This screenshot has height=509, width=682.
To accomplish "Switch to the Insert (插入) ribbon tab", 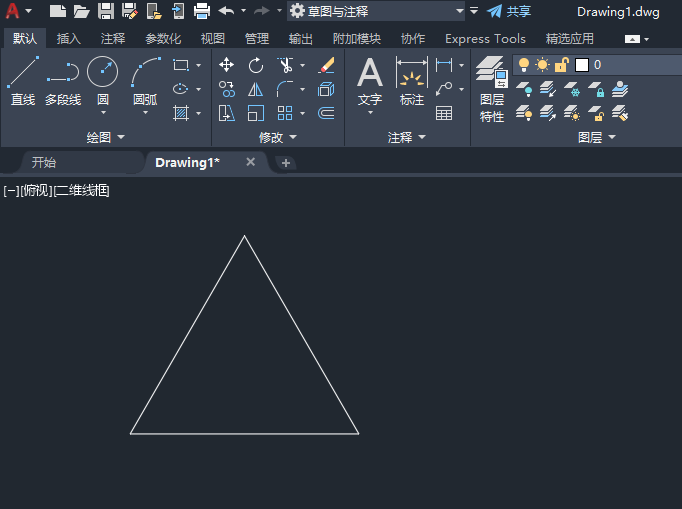I will [x=69, y=39].
